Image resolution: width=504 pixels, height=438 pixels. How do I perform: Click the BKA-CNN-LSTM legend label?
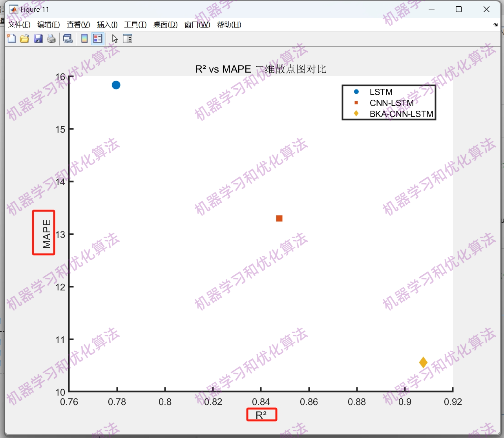(401, 114)
